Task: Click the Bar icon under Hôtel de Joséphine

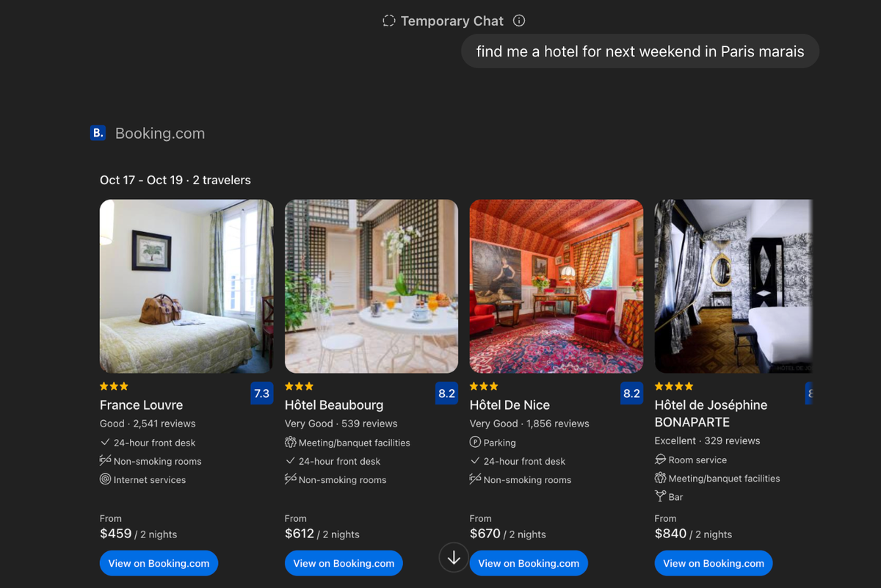Action: point(661,496)
